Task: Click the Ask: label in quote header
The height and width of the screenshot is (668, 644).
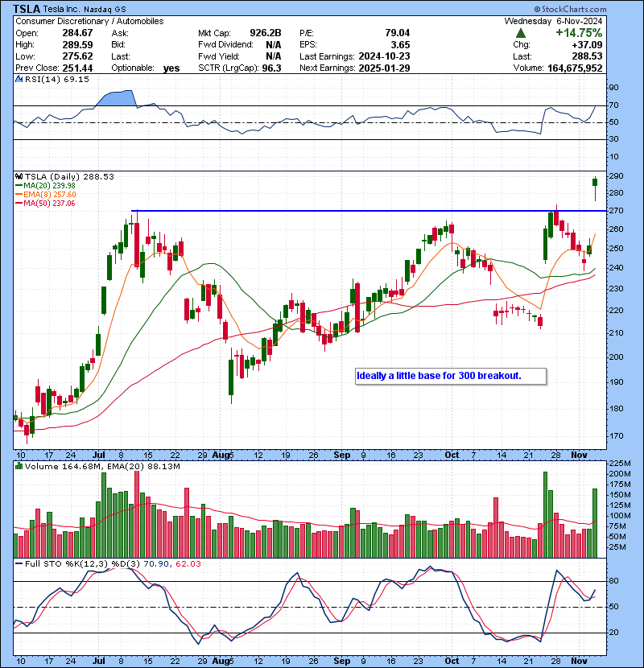Action: pos(120,33)
